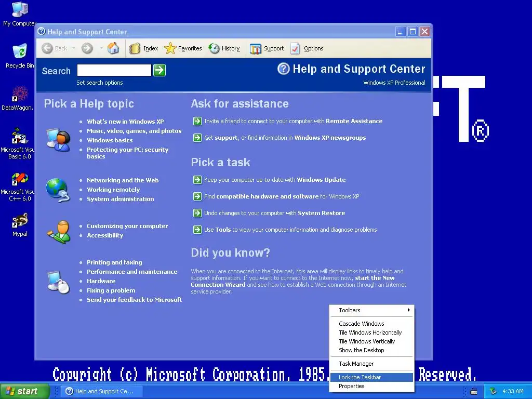This screenshot has height=399, width=532.
Task: Click the tray icon beside the clock
Action: 493,391
